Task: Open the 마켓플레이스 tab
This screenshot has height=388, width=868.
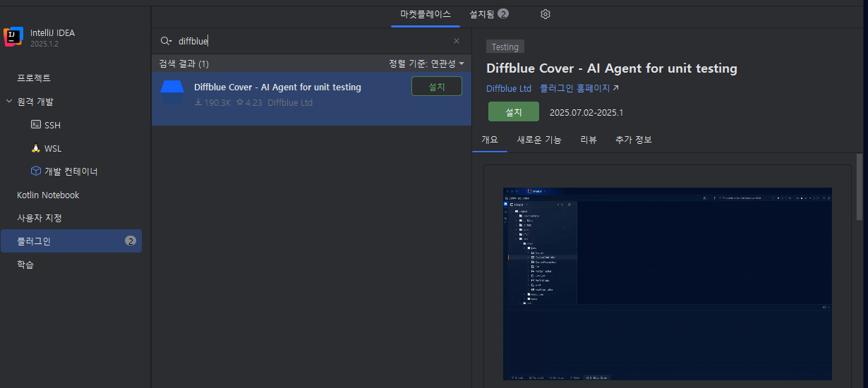Action: tap(426, 13)
